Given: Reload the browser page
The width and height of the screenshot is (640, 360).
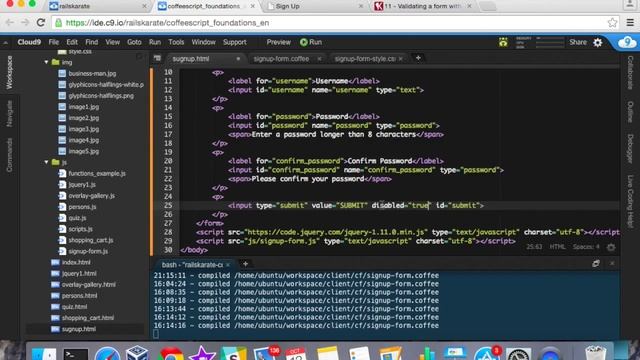Looking at the screenshot, I should click(40, 22).
